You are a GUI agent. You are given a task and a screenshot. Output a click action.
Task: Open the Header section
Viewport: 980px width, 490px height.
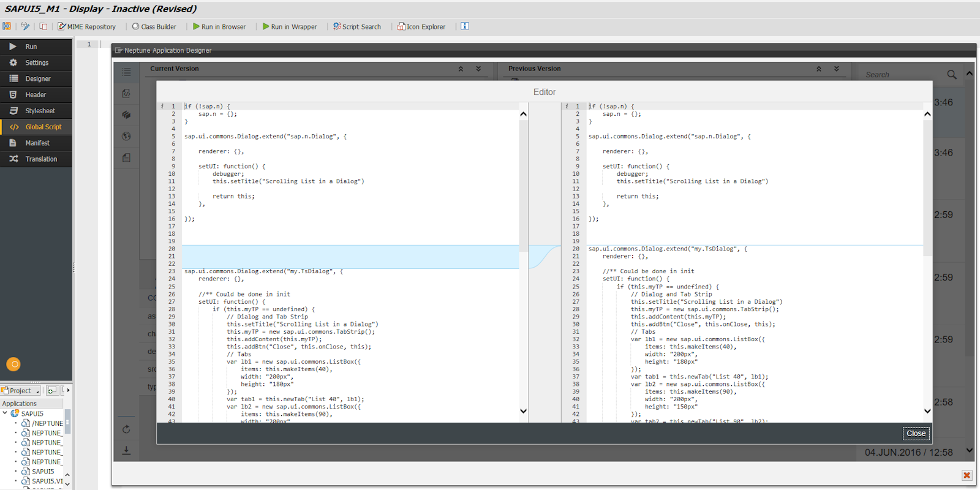[x=36, y=94]
